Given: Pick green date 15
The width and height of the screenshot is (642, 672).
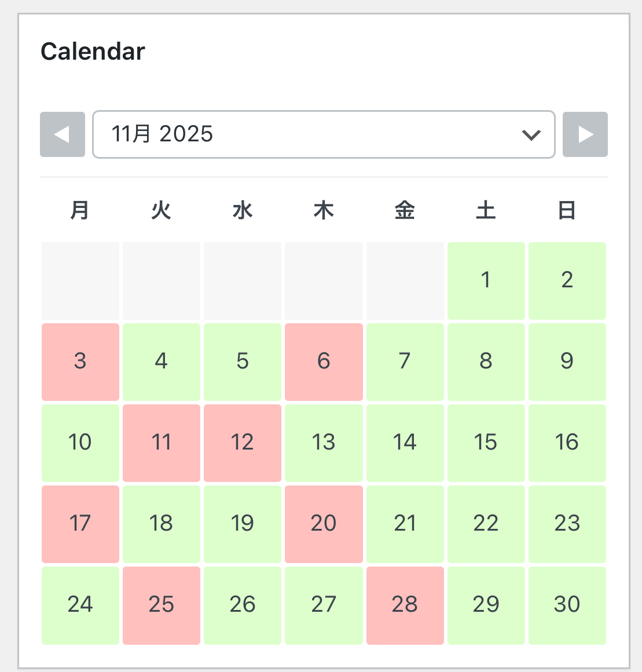Looking at the screenshot, I should tap(486, 443).
